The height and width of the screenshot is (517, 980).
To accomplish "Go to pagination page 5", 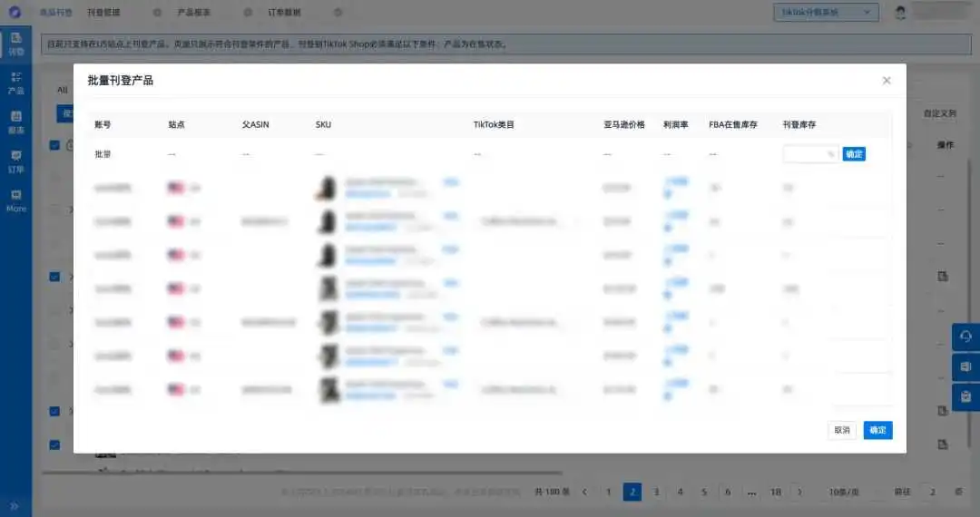I will 704,492.
